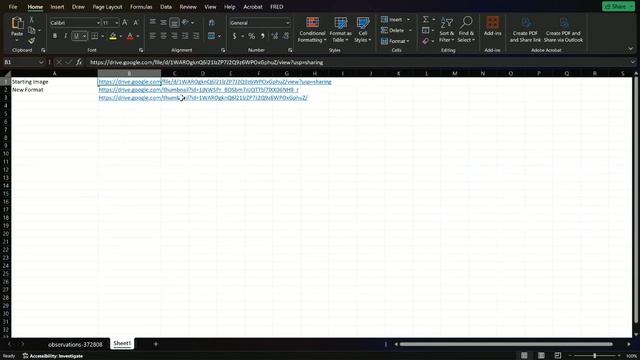
Task: Click the AutoSum sigma icon
Action: [426, 19]
